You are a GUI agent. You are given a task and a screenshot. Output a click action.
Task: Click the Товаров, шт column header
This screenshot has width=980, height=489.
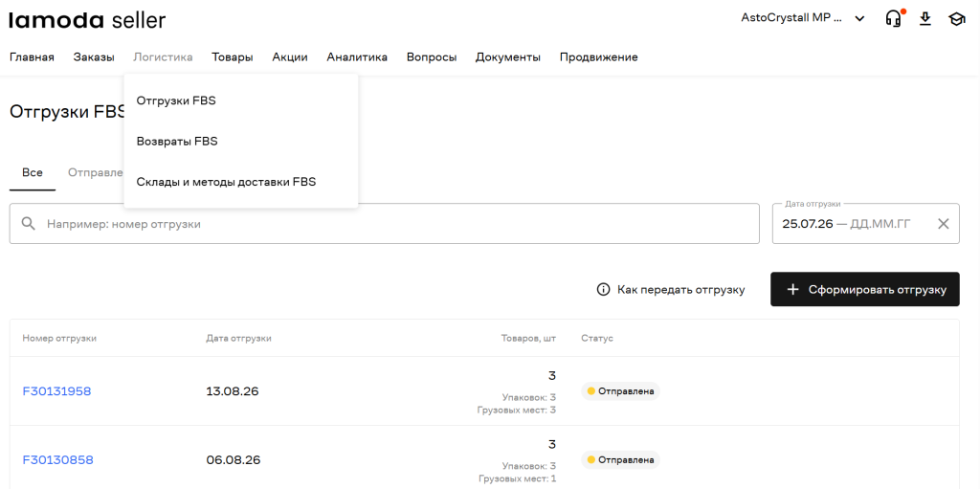(528, 339)
